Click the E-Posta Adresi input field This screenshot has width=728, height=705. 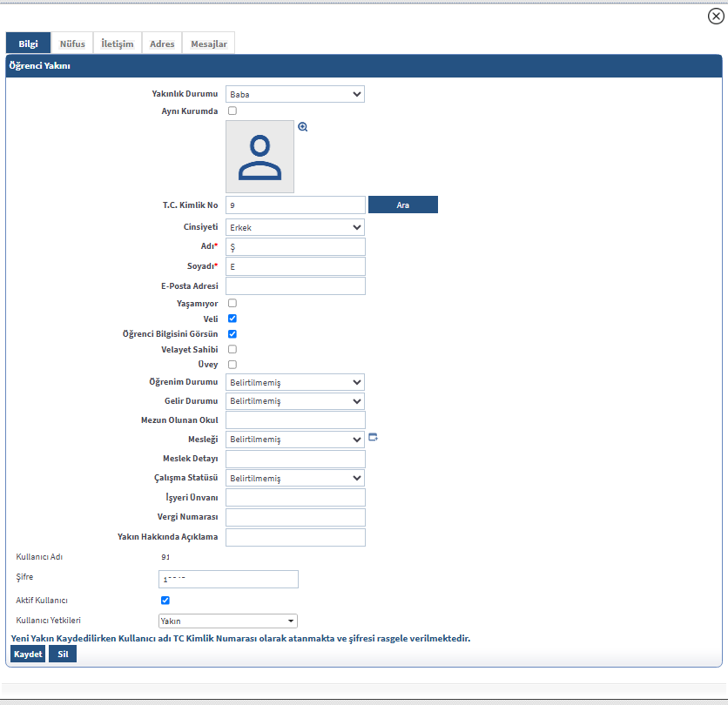click(x=295, y=286)
